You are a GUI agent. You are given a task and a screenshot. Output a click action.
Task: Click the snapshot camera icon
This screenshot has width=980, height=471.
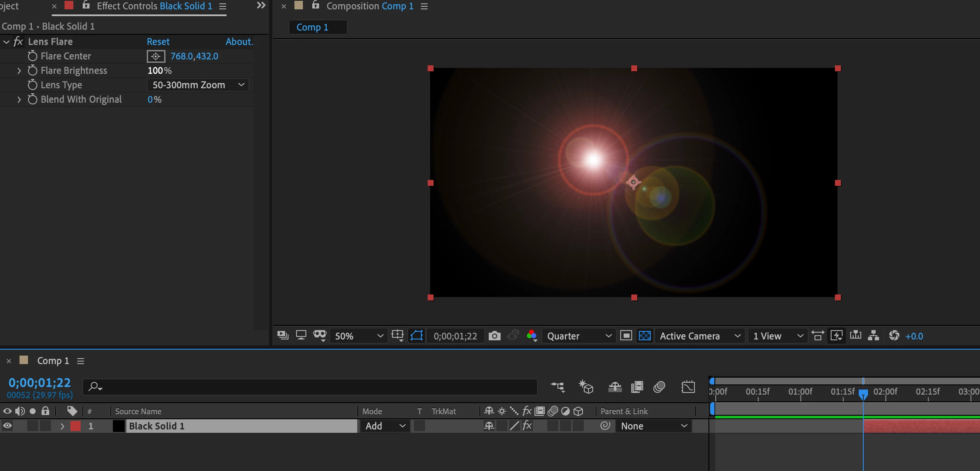coord(494,336)
